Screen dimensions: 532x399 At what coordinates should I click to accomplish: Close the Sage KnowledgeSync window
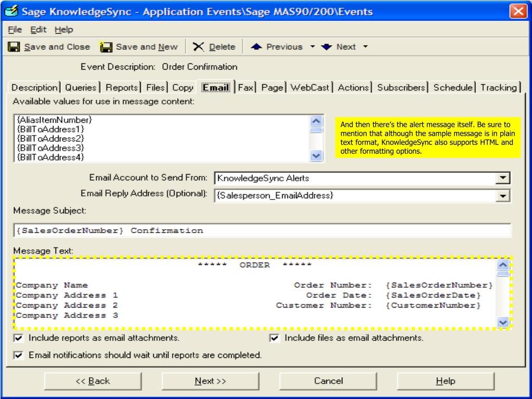click(518, 11)
